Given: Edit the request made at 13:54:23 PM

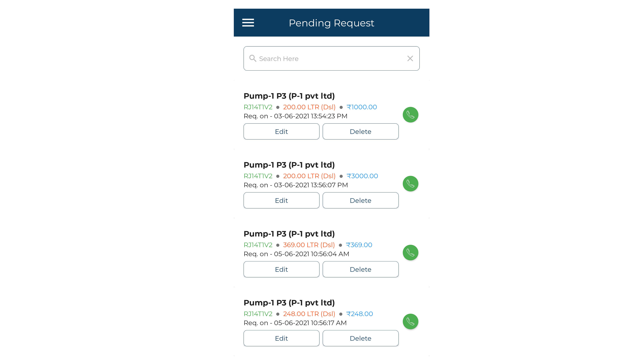Looking at the screenshot, I should (281, 132).
